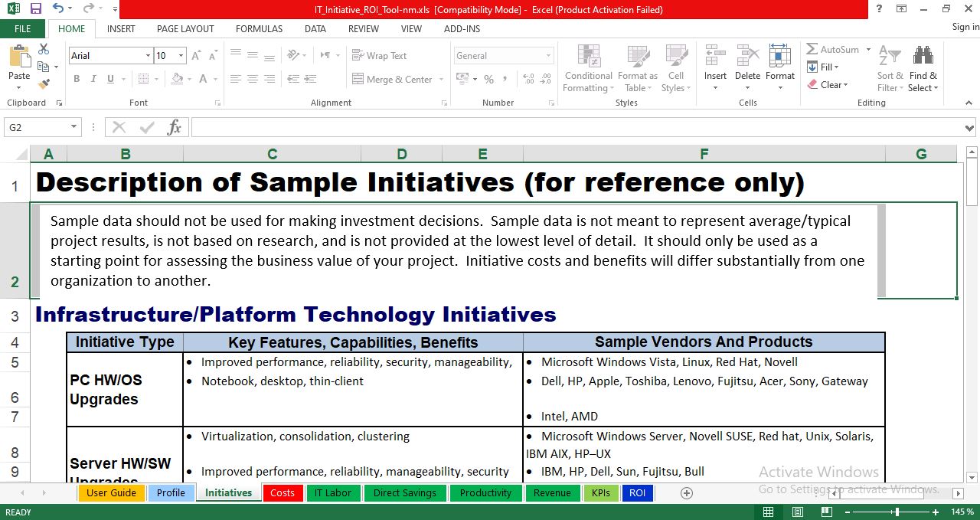Click the Decrease Indent icon
The width and height of the screenshot is (980, 520).
click(x=293, y=79)
